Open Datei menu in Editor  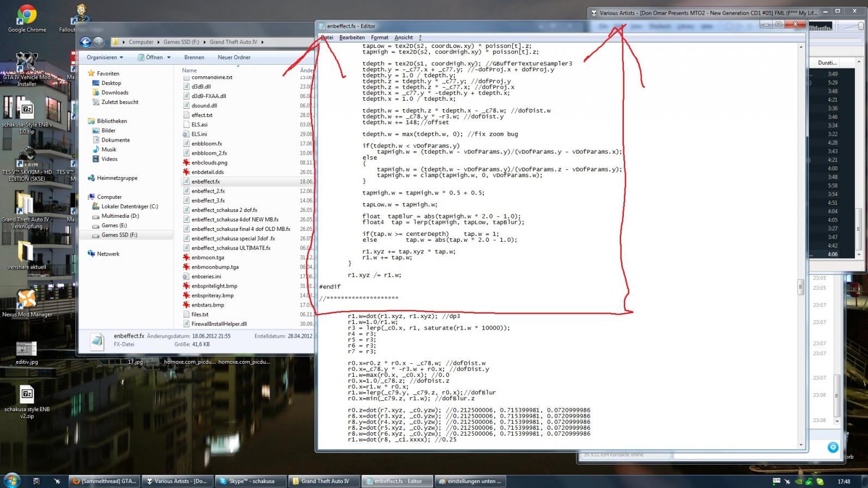pyautogui.click(x=327, y=38)
